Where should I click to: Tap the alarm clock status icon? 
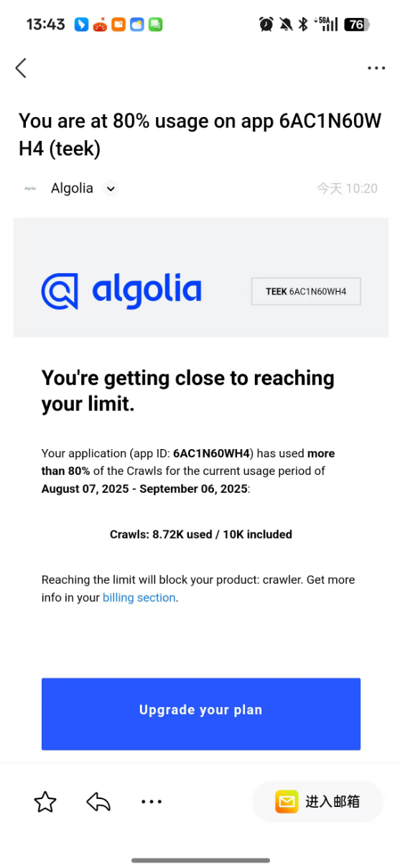(x=266, y=24)
